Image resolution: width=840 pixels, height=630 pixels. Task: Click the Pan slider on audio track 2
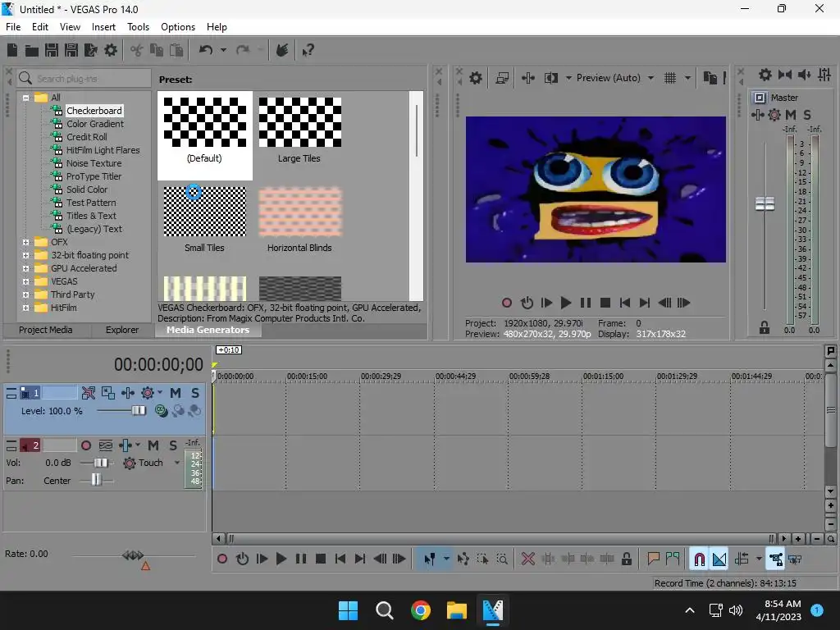pos(96,480)
